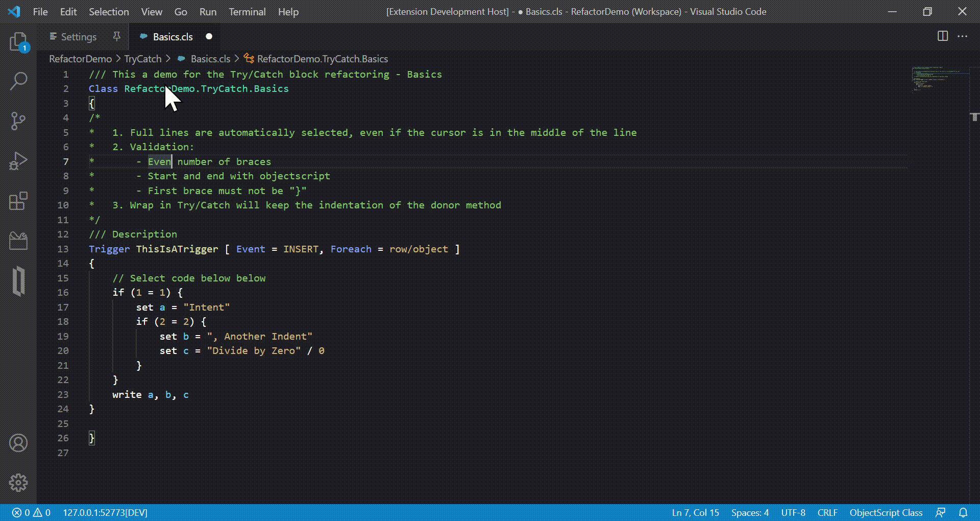The image size is (980, 521).
Task: Click the INSERT keyword on line 13
Action: [301, 249]
